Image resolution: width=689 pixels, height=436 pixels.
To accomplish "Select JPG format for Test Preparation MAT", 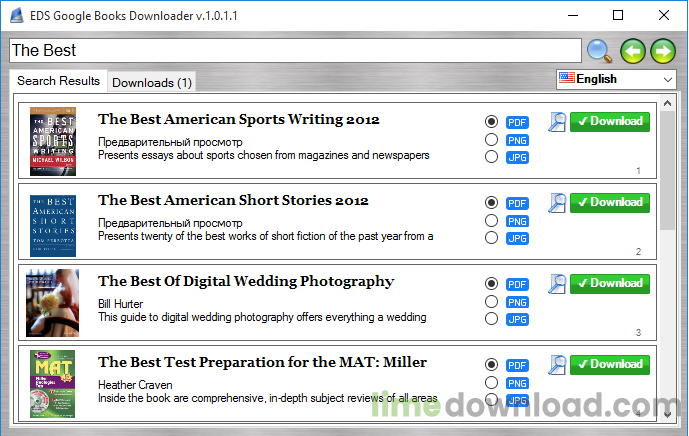I will 491,399.
